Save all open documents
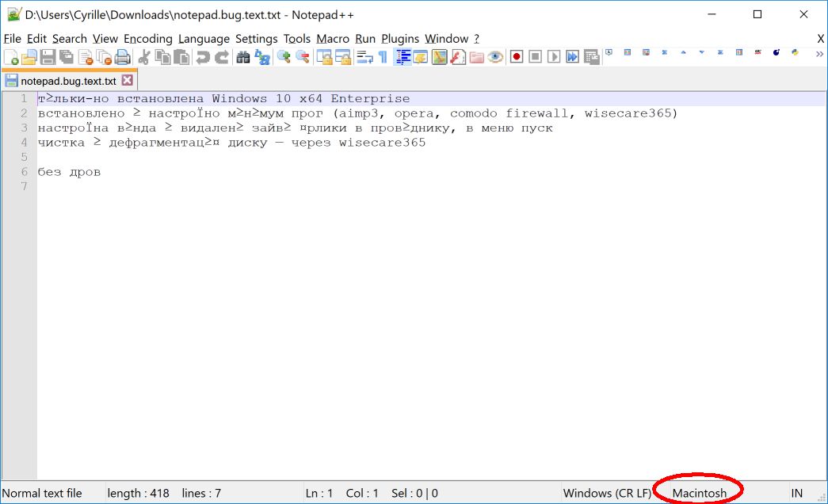This screenshot has width=828, height=504. pyautogui.click(x=65, y=56)
